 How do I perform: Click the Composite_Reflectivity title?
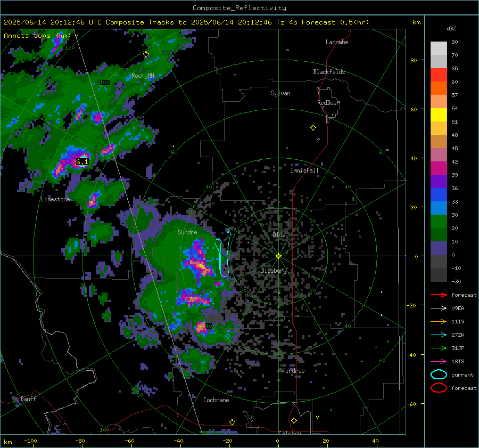click(239, 8)
